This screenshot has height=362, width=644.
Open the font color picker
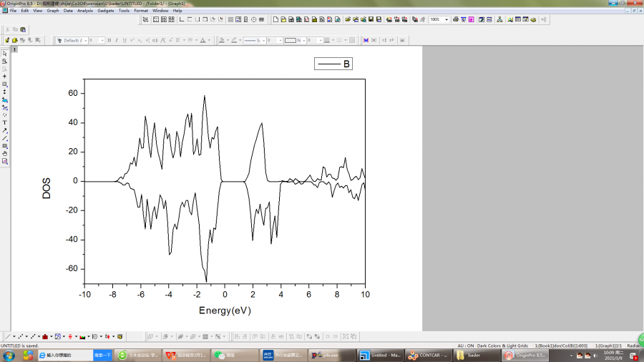[x=205, y=41]
